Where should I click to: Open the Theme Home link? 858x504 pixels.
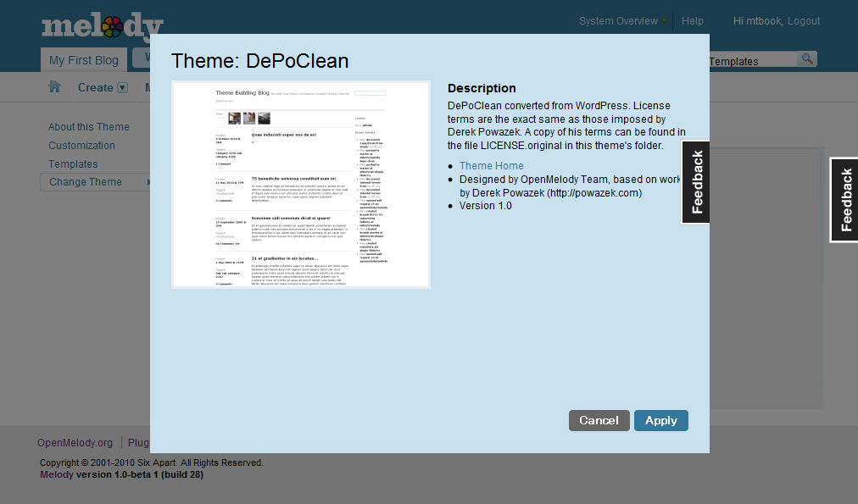tap(492, 166)
